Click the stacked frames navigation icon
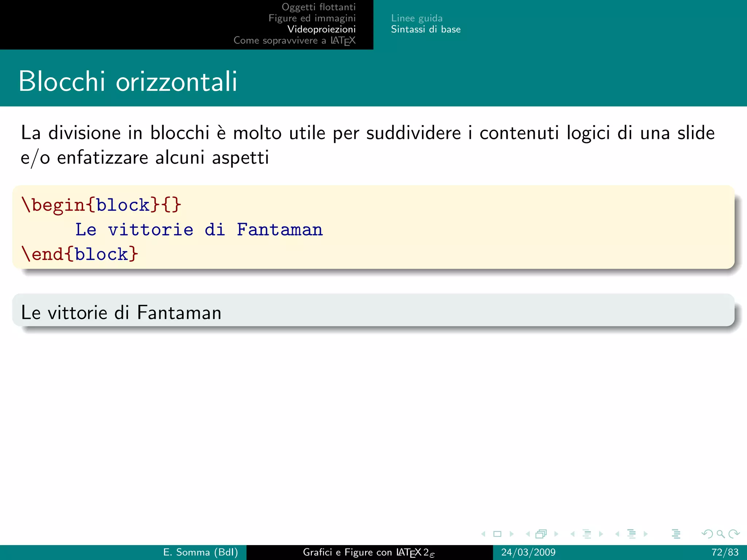 tap(541, 534)
